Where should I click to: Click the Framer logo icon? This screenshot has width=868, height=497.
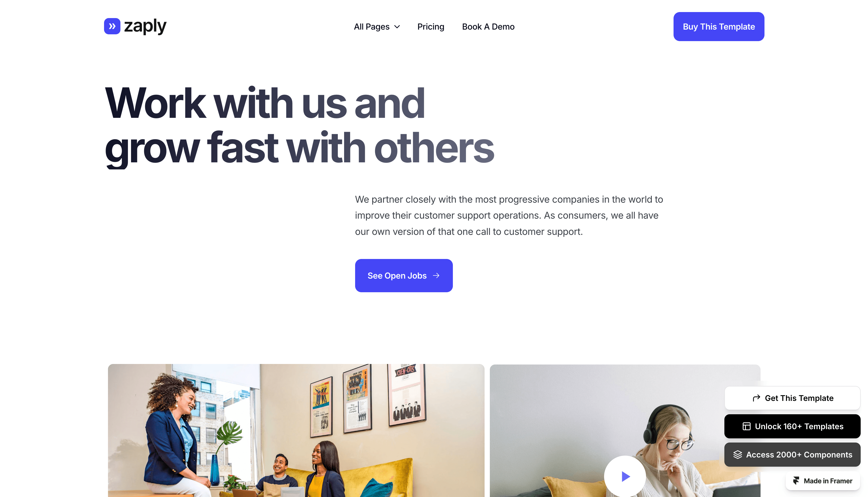796,481
